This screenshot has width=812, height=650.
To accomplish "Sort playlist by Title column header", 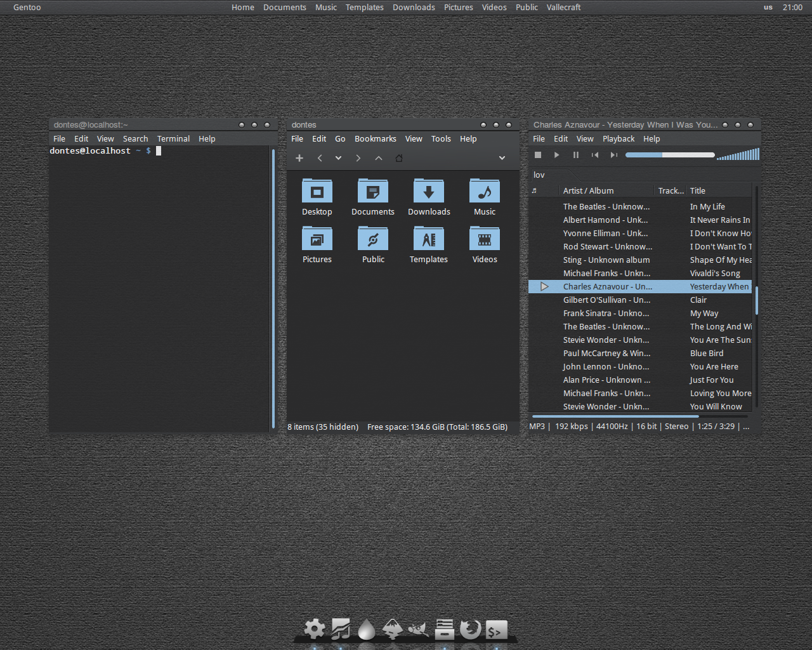I will 719,190.
